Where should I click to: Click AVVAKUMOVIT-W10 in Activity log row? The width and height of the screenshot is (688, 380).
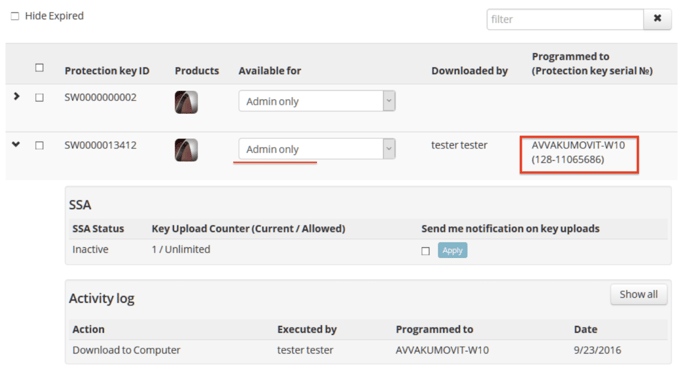[442, 350]
